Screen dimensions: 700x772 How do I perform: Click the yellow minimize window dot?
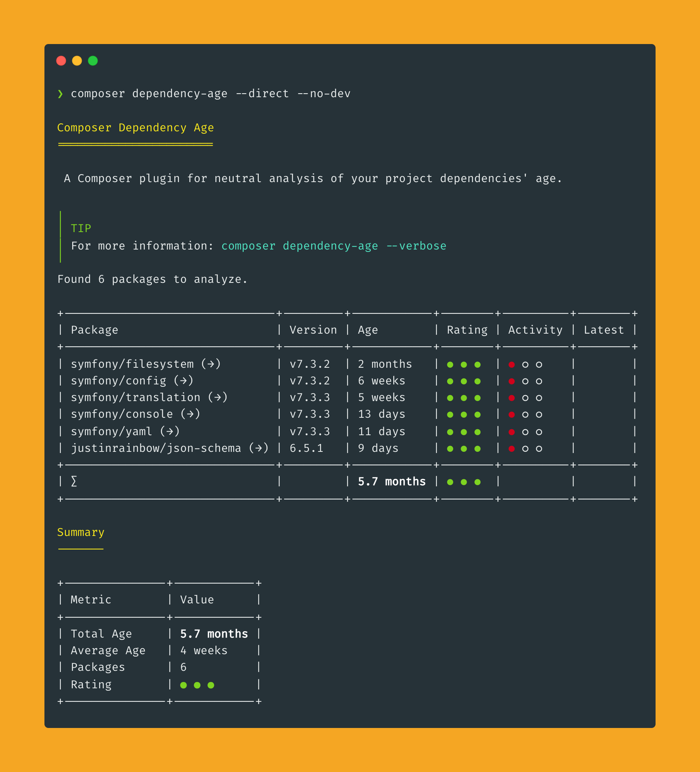(x=77, y=61)
